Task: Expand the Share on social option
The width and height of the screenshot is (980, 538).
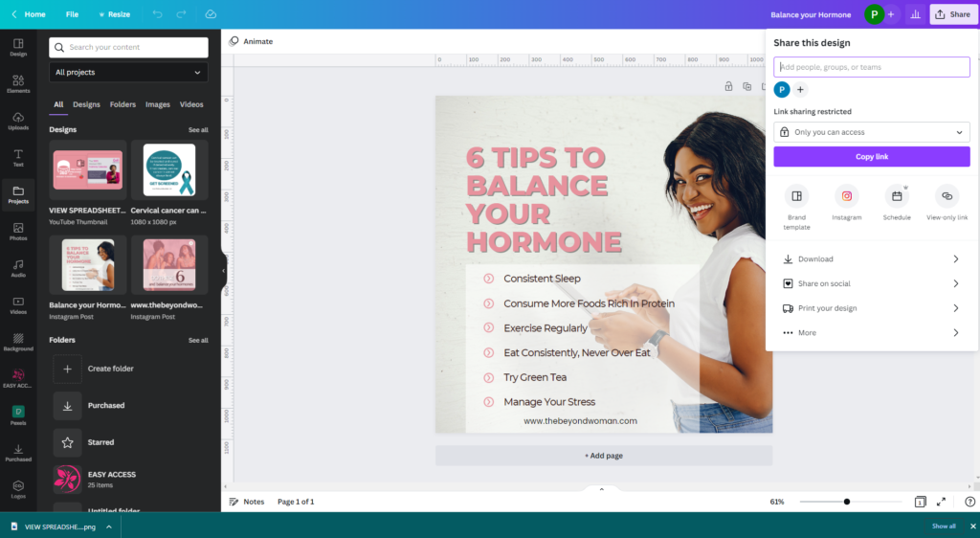Action: (871, 283)
